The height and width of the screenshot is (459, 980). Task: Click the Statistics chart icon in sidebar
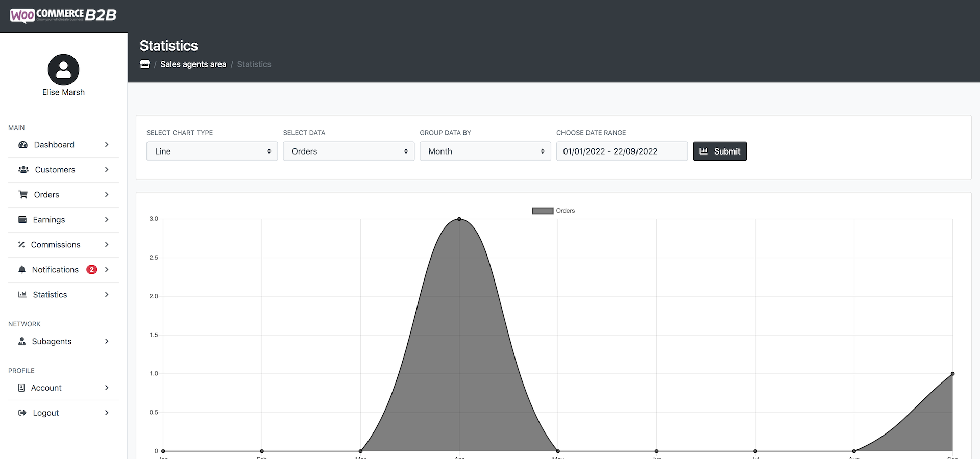[22, 295]
